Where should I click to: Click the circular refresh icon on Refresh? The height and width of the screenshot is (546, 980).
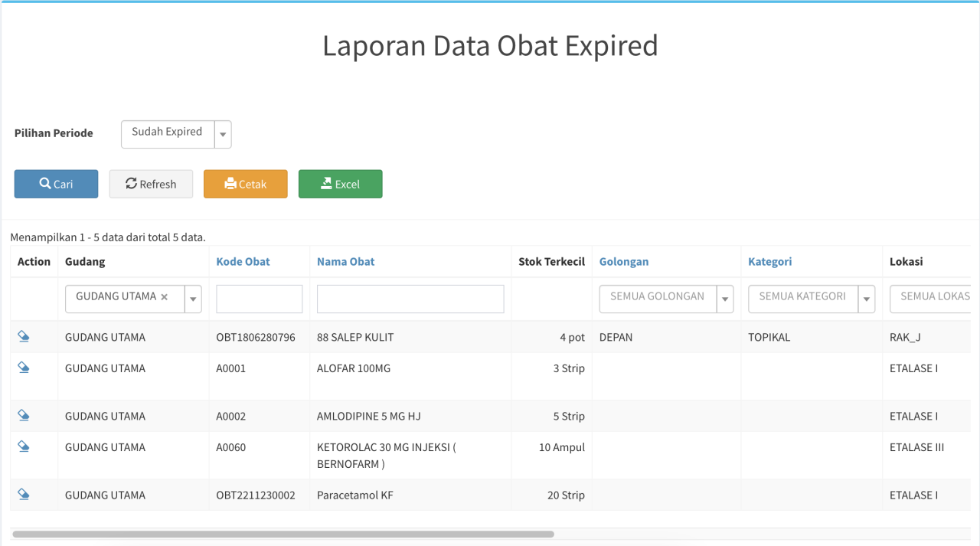pyautogui.click(x=130, y=184)
